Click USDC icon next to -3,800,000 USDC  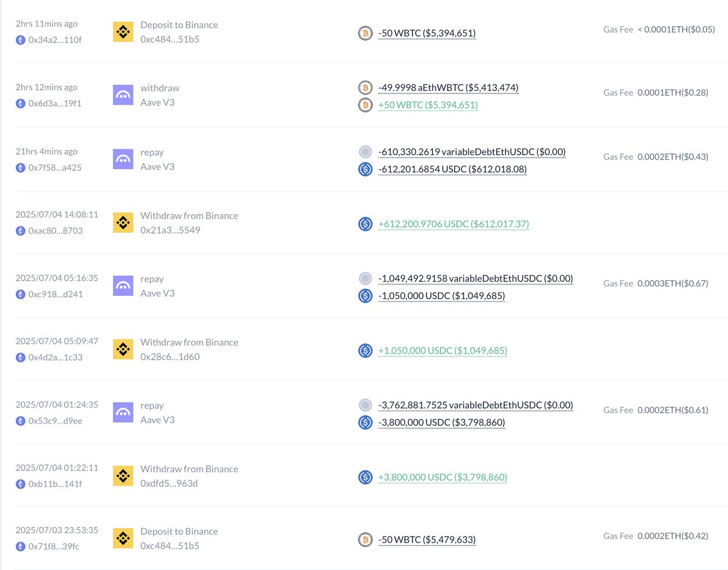coord(365,423)
